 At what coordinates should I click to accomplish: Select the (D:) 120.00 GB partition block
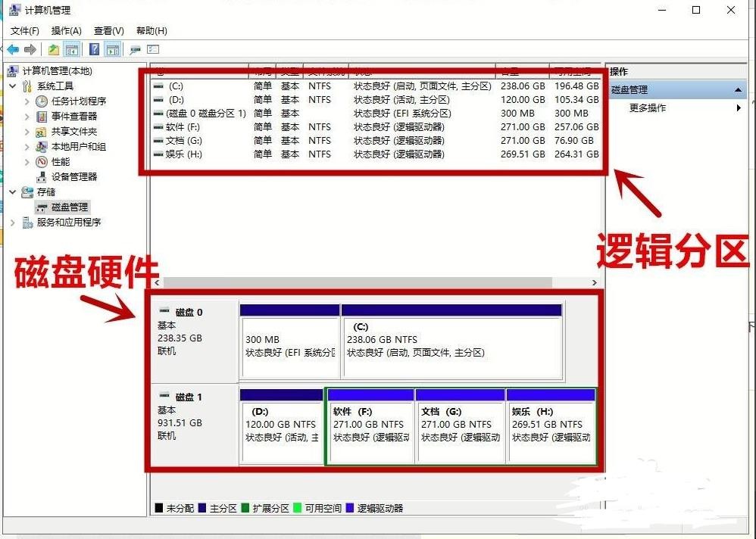click(x=282, y=426)
